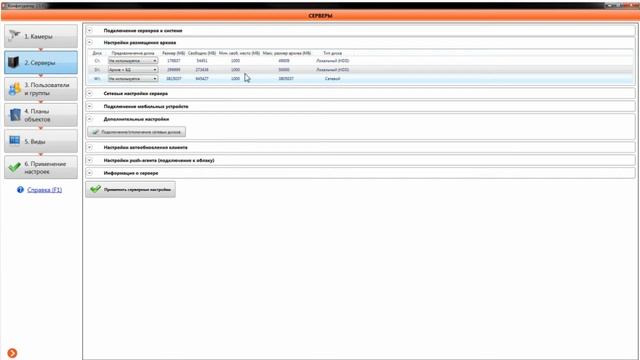Open the 1. Камеры step
The width and height of the screenshot is (640, 360).
pos(41,36)
